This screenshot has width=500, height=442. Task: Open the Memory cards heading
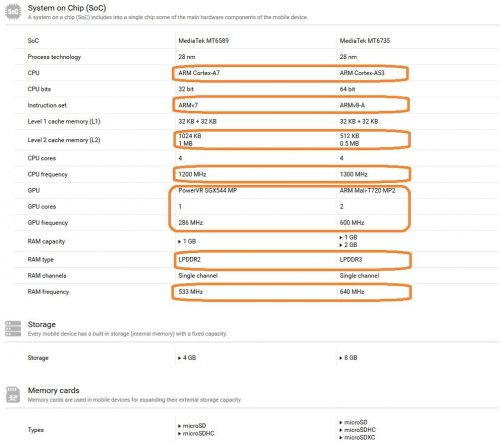[x=54, y=390]
